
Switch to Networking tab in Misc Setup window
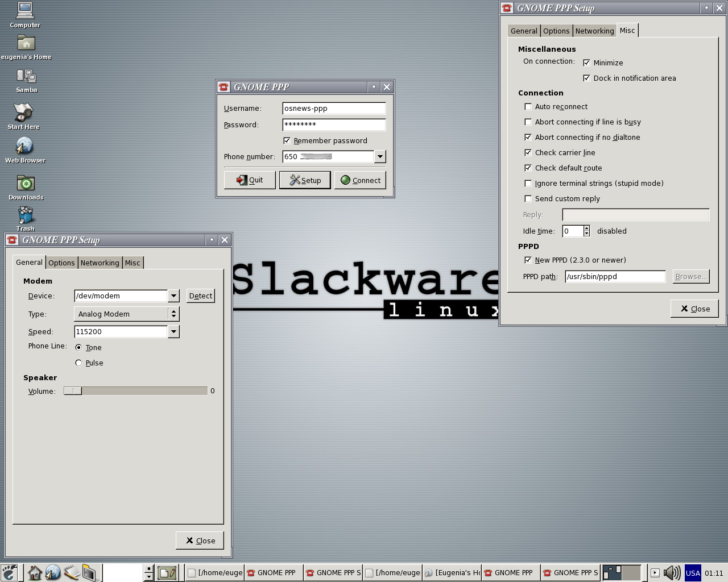(x=595, y=31)
